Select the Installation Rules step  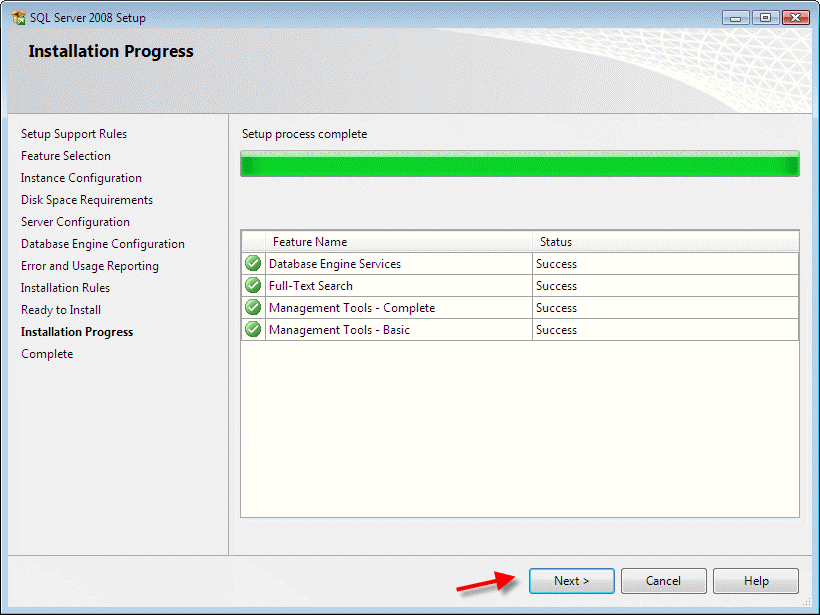pos(65,288)
